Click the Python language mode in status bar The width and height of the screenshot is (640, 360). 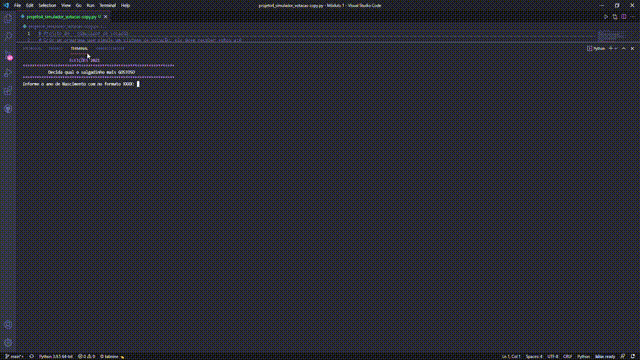583,356
